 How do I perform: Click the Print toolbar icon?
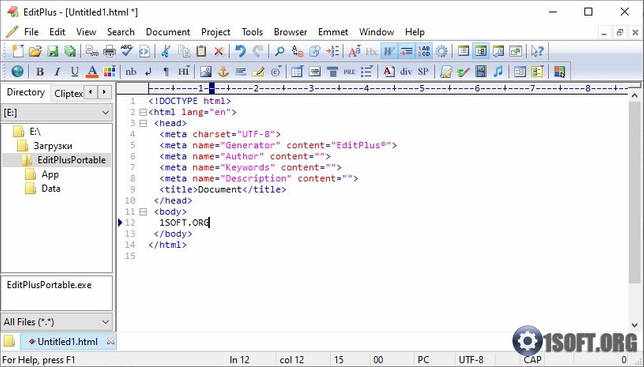[x=109, y=51]
